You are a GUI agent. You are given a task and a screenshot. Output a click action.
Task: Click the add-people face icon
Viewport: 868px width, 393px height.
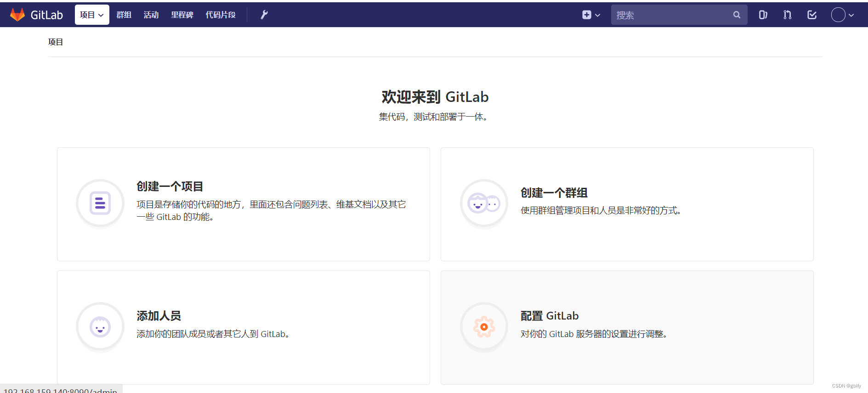(100, 327)
